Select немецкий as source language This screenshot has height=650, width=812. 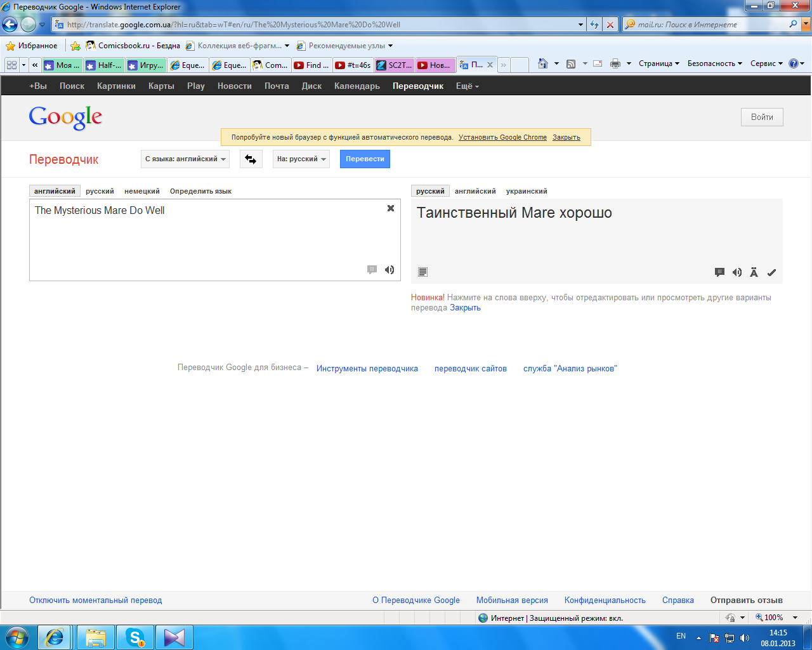[142, 191]
